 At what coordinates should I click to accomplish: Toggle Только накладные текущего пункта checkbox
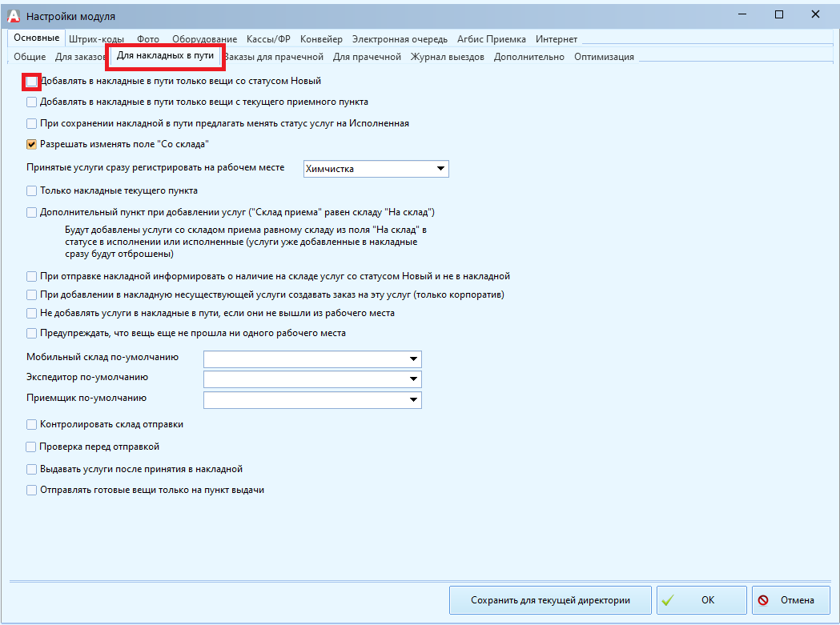tap(32, 191)
